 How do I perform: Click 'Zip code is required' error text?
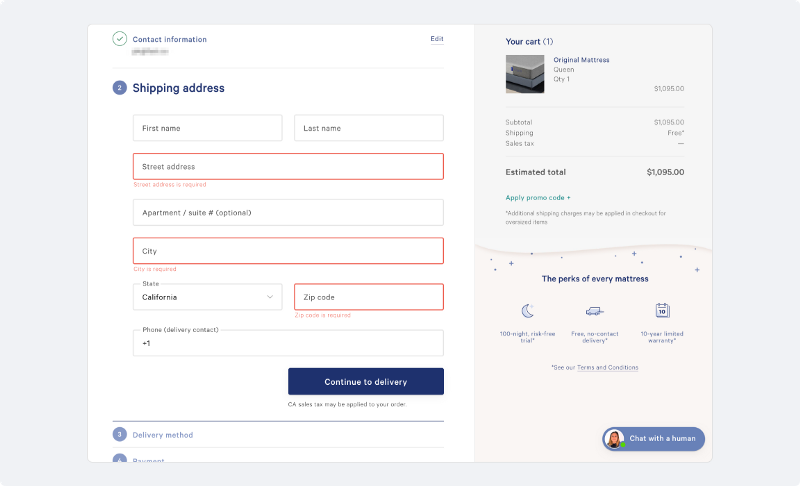pyautogui.click(x=322, y=315)
